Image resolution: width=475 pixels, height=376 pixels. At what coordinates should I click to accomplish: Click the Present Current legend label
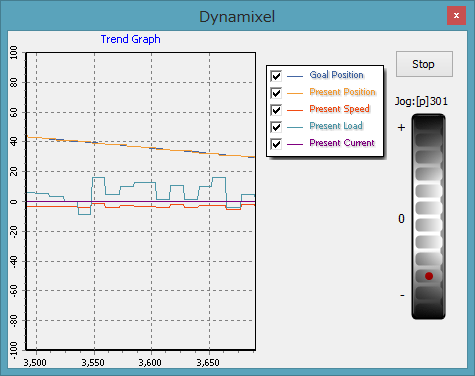[342, 143]
